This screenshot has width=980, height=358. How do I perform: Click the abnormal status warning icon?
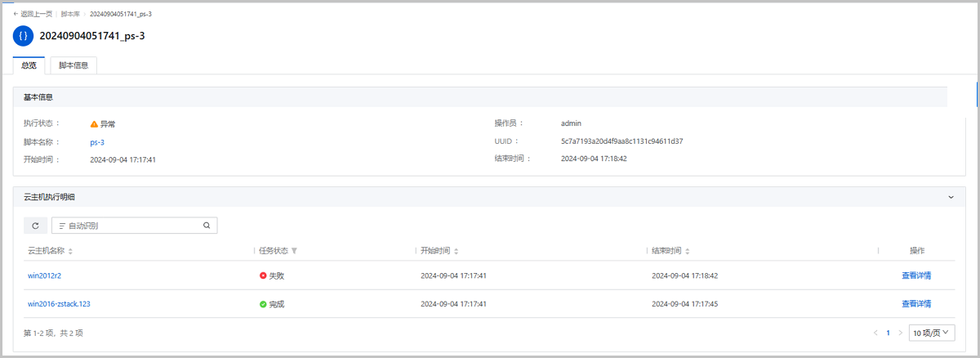(94, 124)
